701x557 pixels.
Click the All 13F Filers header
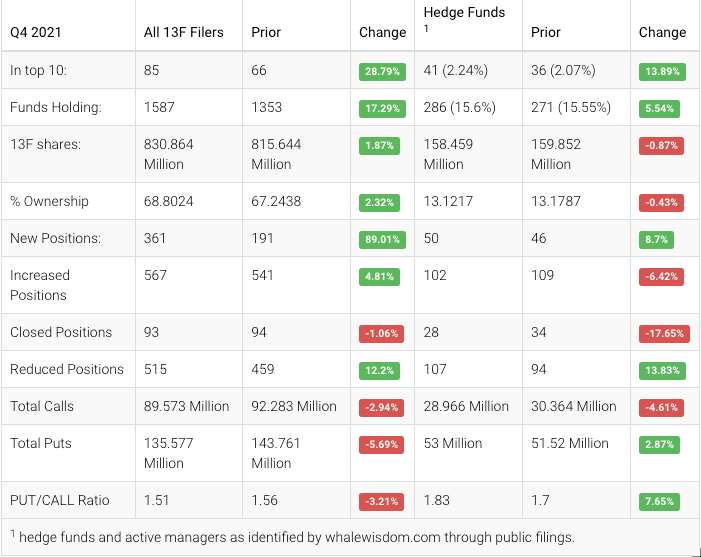[184, 32]
